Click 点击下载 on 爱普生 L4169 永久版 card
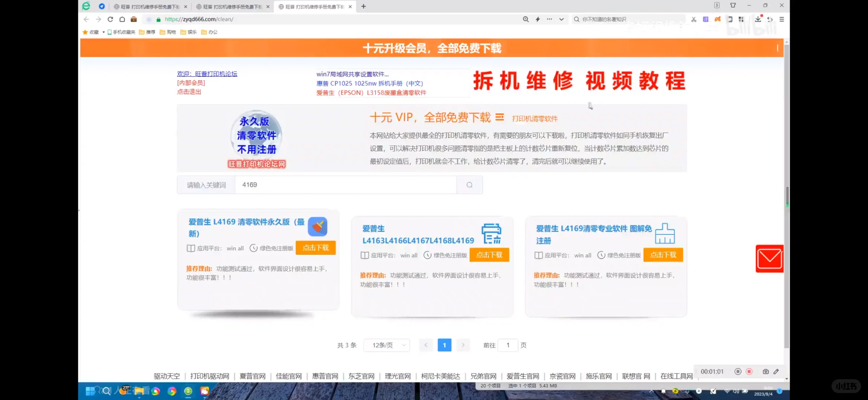This screenshot has width=868, height=400. point(316,247)
